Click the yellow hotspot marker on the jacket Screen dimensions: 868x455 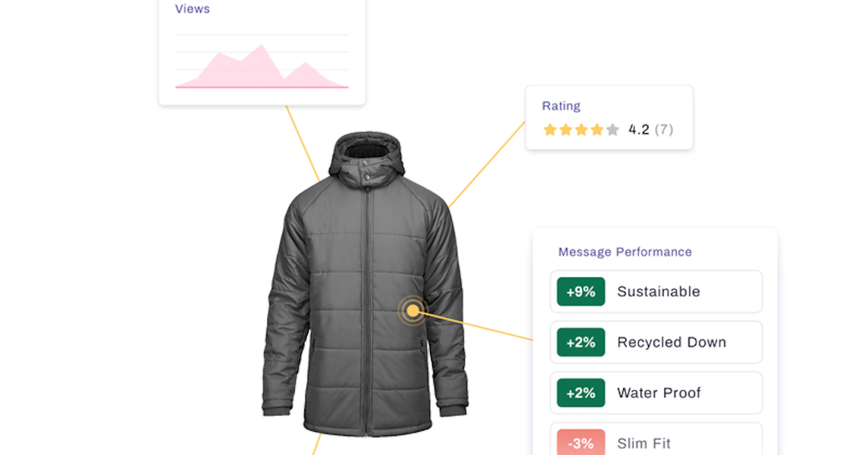pos(412,311)
